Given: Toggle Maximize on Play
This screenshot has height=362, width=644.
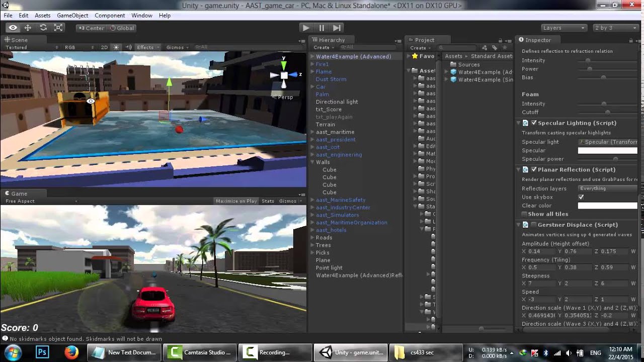Looking at the screenshot, I should 236,201.
